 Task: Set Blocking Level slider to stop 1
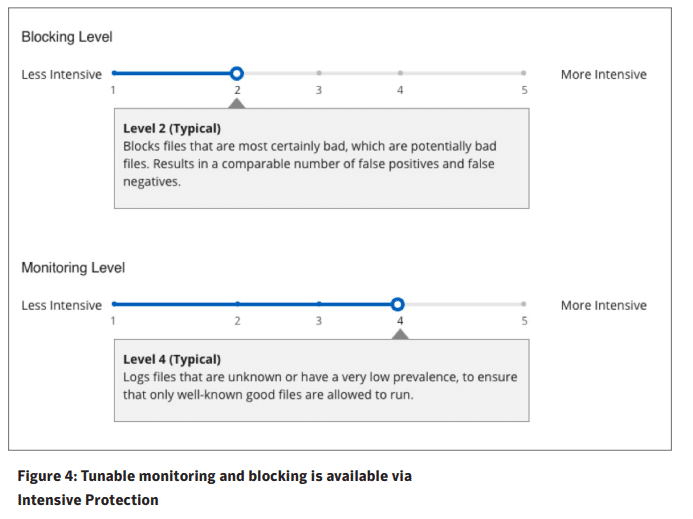pyautogui.click(x=114, y=73)
